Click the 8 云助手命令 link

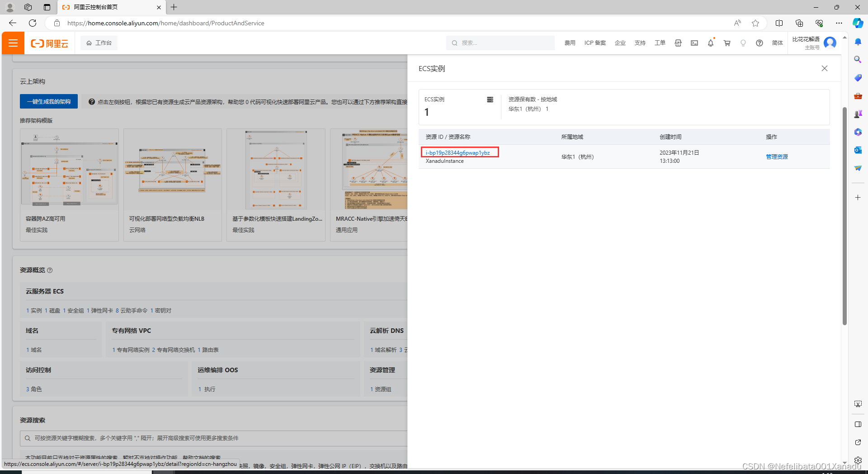[x=132, y=311]
